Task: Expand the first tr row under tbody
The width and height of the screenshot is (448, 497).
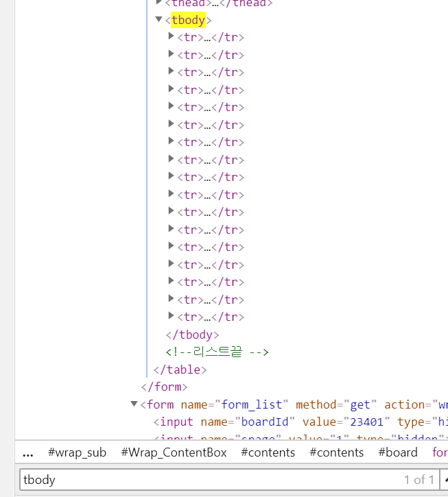Action: coord(172,37)
